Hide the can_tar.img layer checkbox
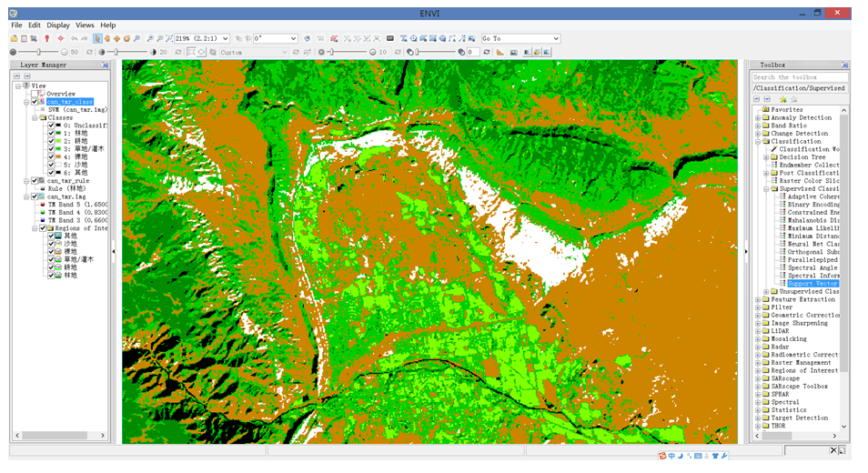 tap(35, 196)
